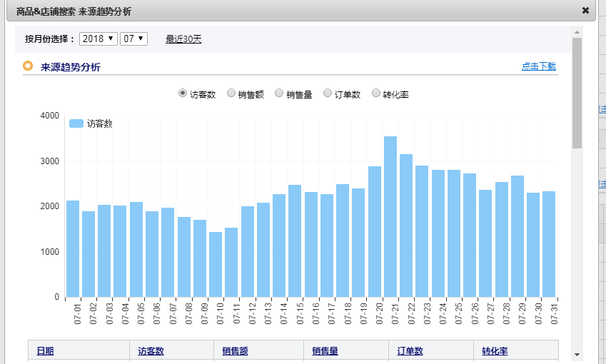Click the orange circle icon beside 来源趋势分析

[x=29, y=66]
